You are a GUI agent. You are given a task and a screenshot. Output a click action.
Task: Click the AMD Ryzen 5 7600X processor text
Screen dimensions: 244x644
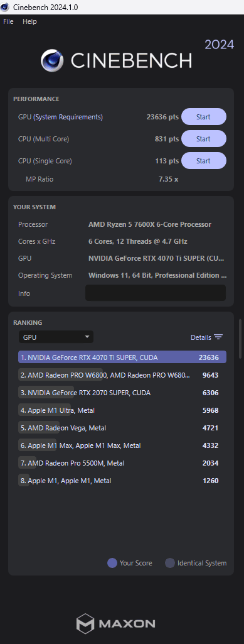(x=150, y=224)
